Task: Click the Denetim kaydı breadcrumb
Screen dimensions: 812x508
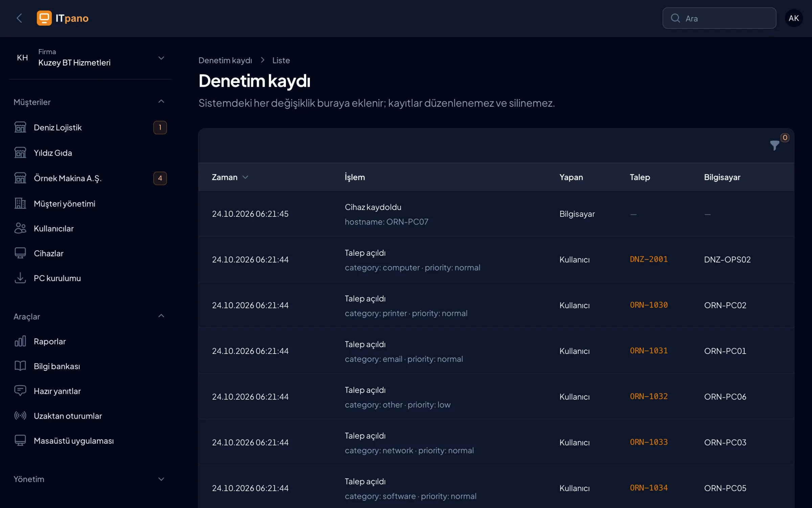Action: coord(225,60)
